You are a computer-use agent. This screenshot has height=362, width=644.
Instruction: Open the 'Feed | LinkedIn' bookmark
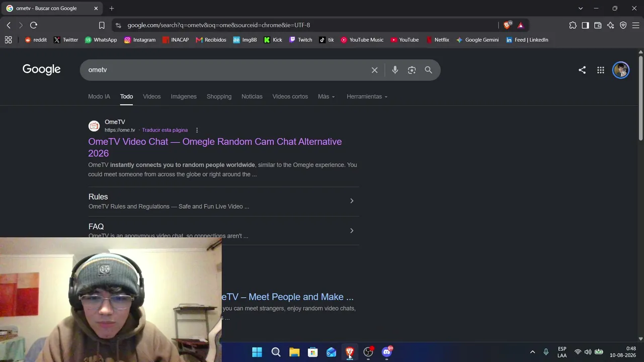(x=527, y=40)
